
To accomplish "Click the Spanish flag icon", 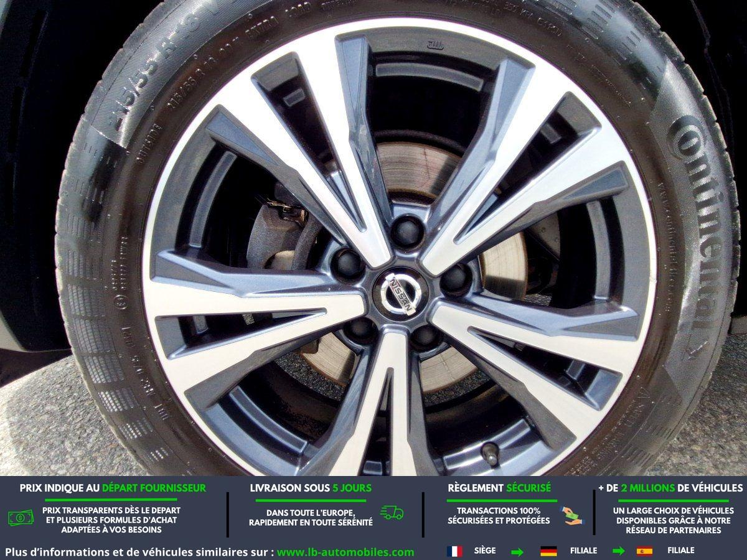I will click(644, 551).
